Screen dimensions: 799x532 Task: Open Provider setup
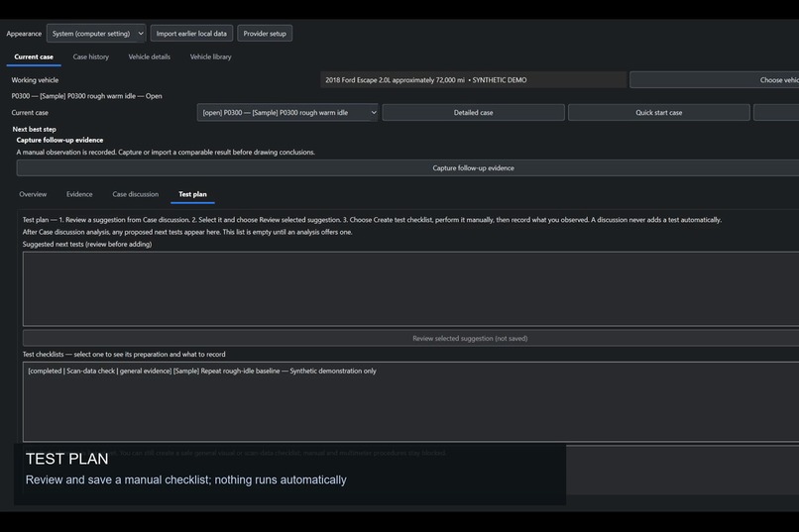[x=265, y=34]
